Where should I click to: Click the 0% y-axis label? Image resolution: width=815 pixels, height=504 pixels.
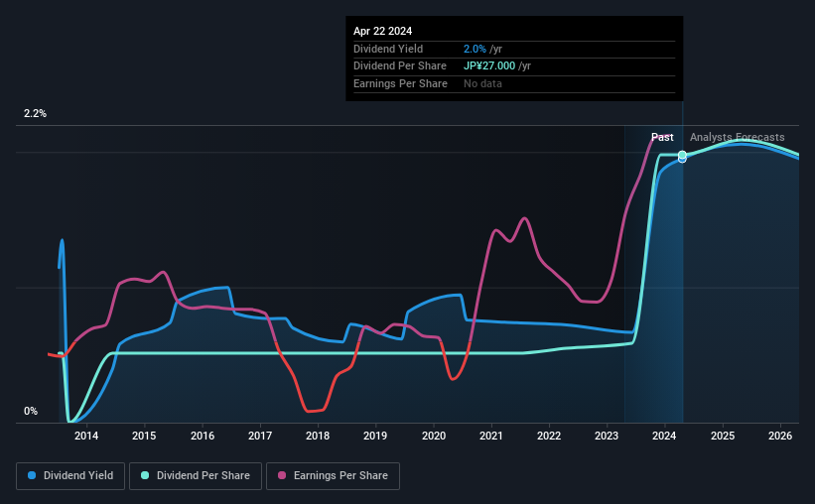click(31, 411)
